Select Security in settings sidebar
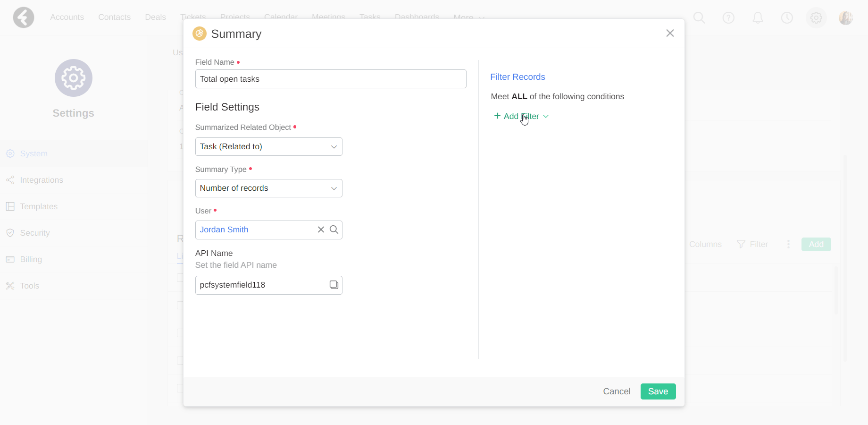The height and width of the screenshot is (425, 868). click(74, 233)
